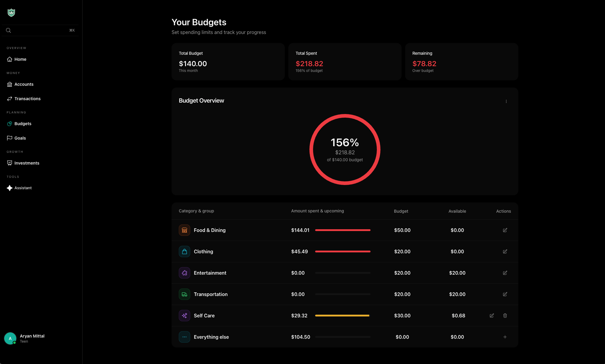This screenshot has height=364, width=605.
Task: Open Budget Overview three-dot menu
Action: point(506,101)
